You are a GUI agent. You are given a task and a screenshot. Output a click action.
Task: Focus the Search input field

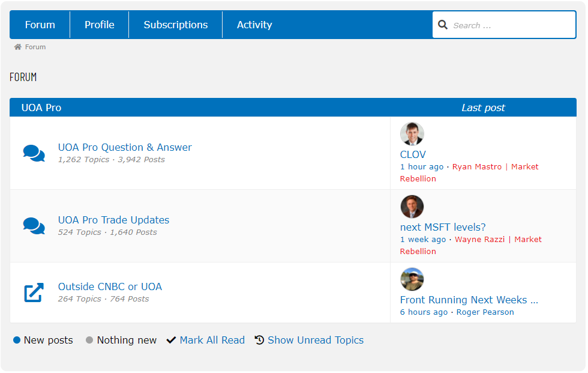pos(504,25)
